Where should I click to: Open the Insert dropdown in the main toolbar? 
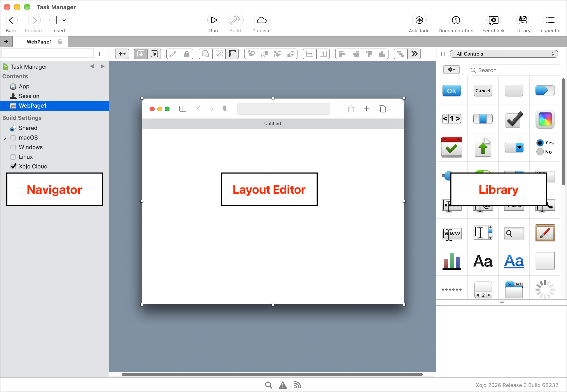[59, 20]
